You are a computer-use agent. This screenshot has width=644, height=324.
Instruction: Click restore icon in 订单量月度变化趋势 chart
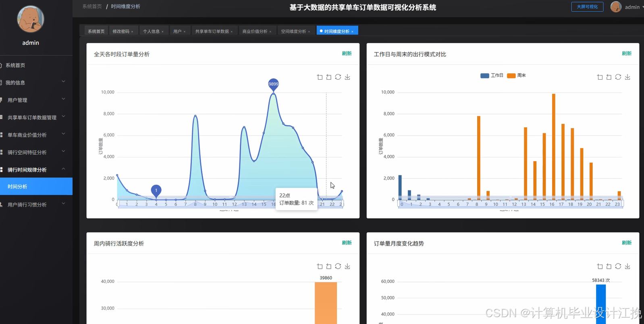pos(618,266)
